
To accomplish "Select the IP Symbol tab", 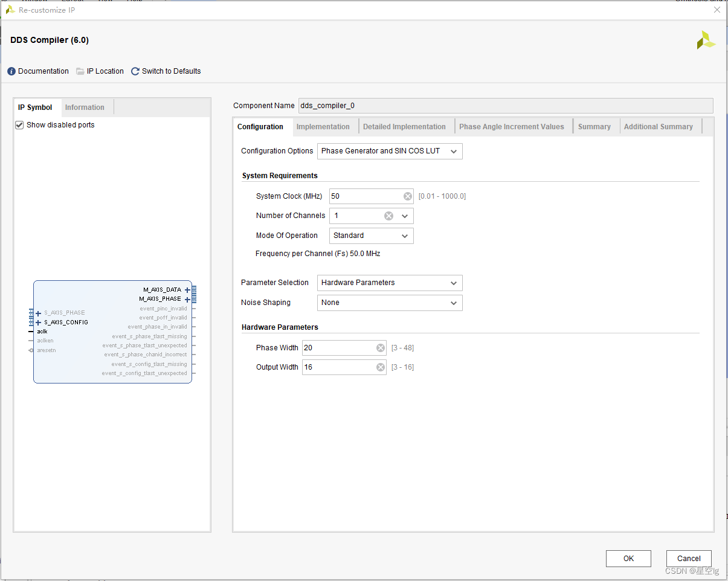I will pyautogui.click(x=35, y=108).
